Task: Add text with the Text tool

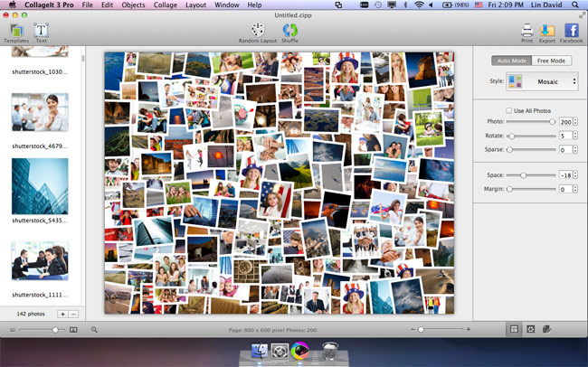Action: pos(41,32)
